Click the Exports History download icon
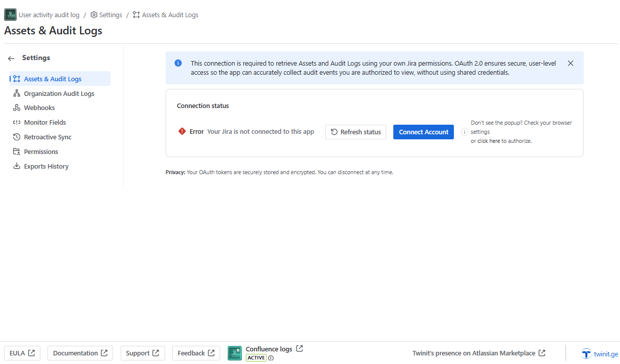The height and width of the screenshot is (364, 620). pyautogui.click(x=17, y=167)
